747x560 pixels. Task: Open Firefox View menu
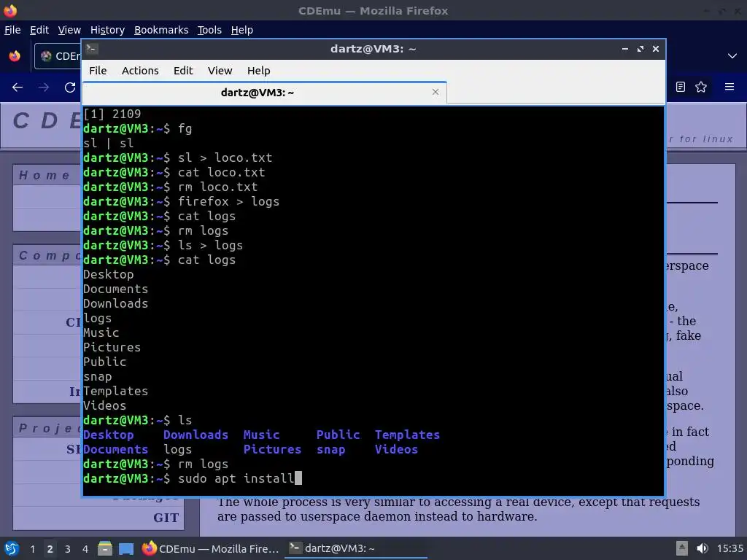tap(69, 30)
